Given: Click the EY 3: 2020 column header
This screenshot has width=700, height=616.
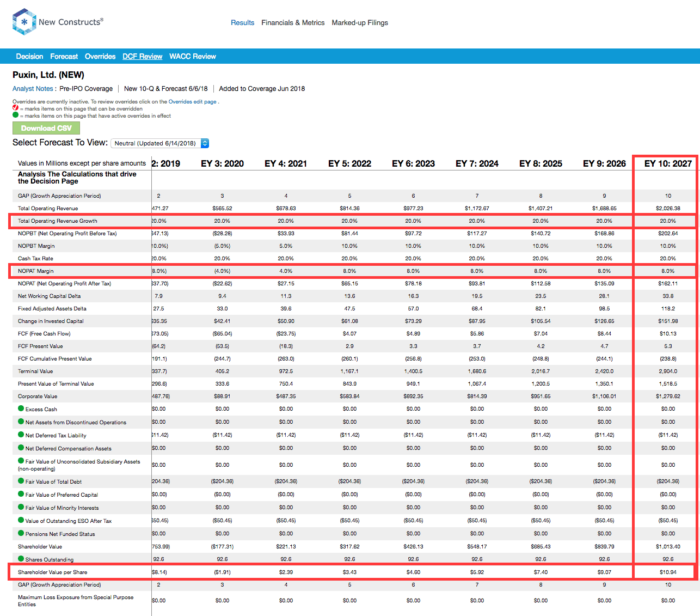Looking at the screenshot, I should (222, 163).
